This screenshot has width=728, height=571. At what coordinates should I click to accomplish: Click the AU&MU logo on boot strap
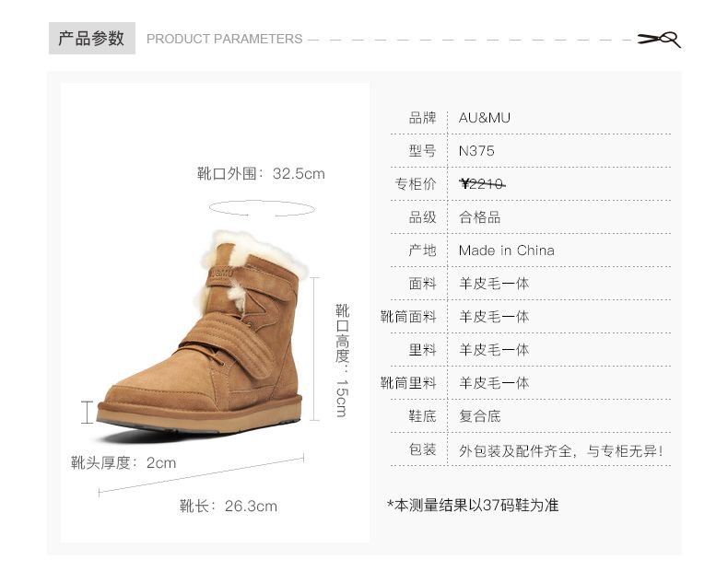(x=221, y=273)
